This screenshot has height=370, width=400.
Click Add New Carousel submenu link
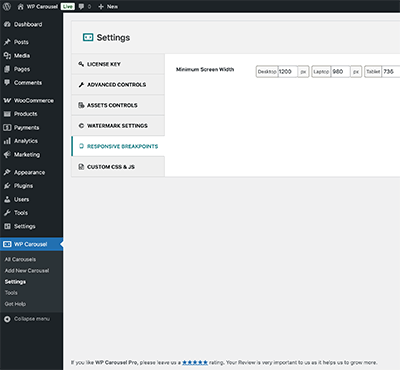(27, 271)
